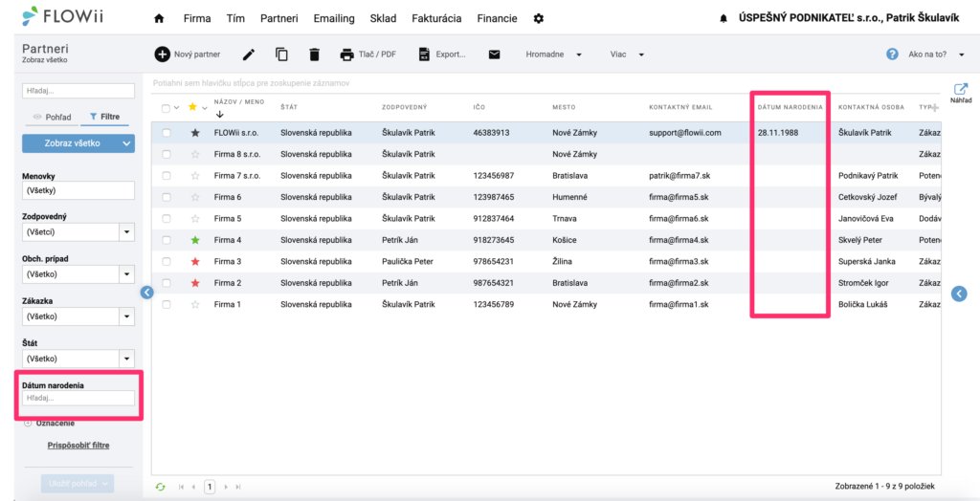Open the settings gear icon
The image size is (980, 501).
538,19
